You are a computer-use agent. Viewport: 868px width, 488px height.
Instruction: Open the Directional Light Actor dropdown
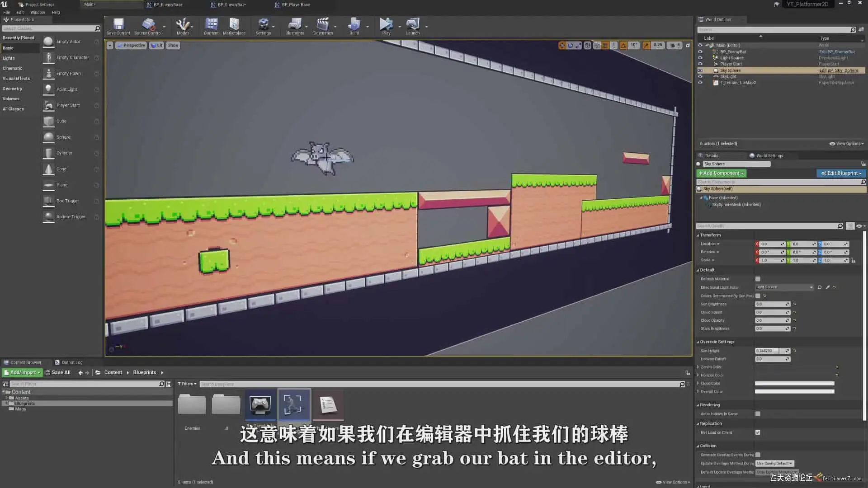pyautogui.click(x=784, y=287)
